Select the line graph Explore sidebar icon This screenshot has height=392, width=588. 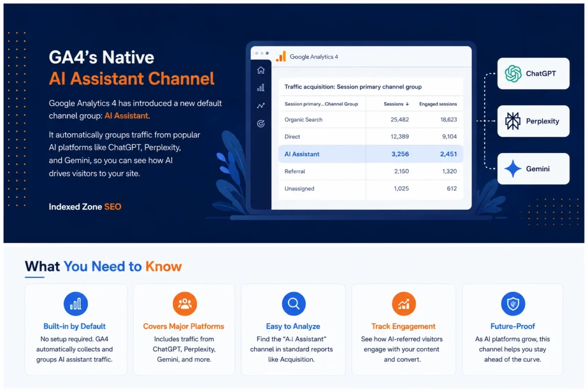pyautogui.click(x=261, y=106)
